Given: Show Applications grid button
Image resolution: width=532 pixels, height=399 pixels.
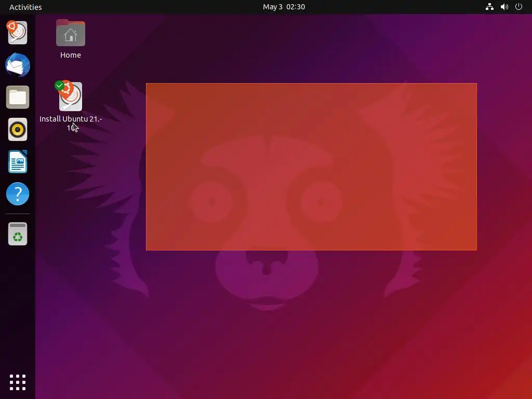Looking at the screenshot, I should pyautogui.click(x=18, y=382).
